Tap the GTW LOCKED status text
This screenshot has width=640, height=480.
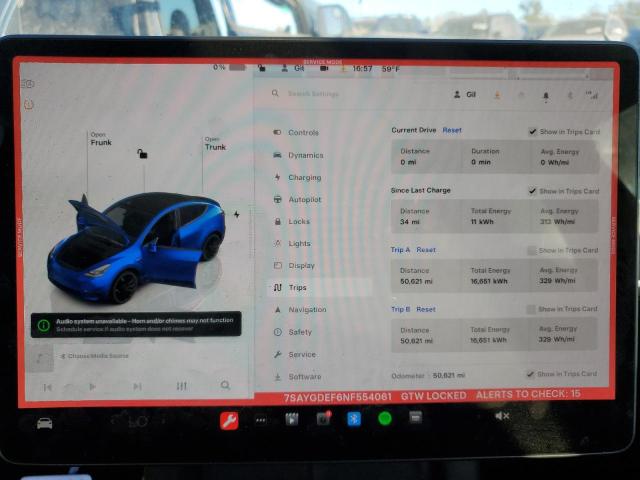pyautogui.click(x=433, y=396)
